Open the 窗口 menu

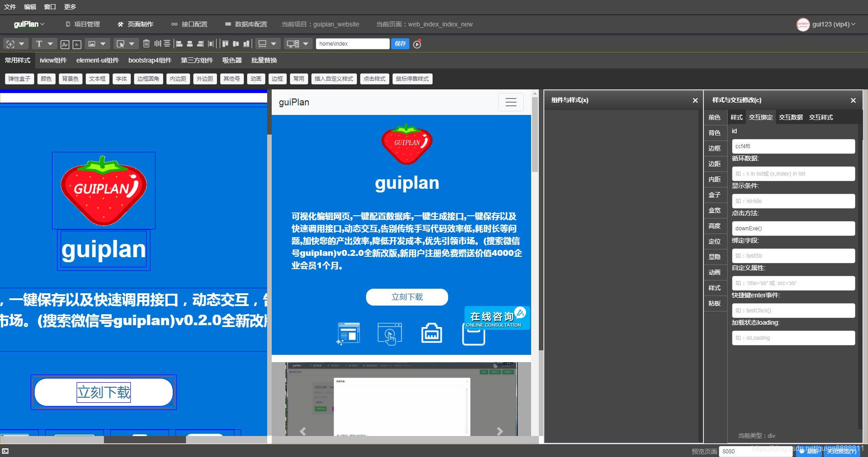[x=50, y=7]
